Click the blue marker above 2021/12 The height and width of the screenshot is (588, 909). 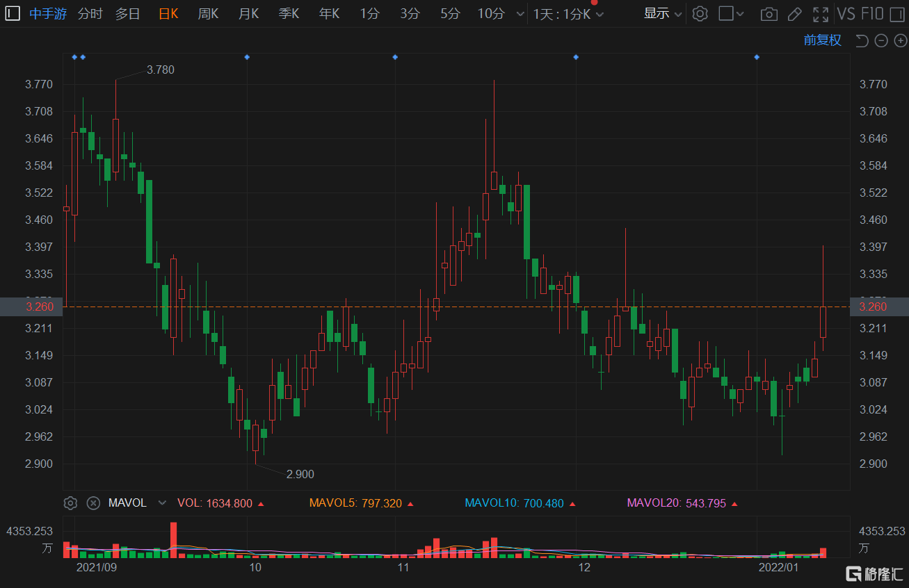(576, 57)
